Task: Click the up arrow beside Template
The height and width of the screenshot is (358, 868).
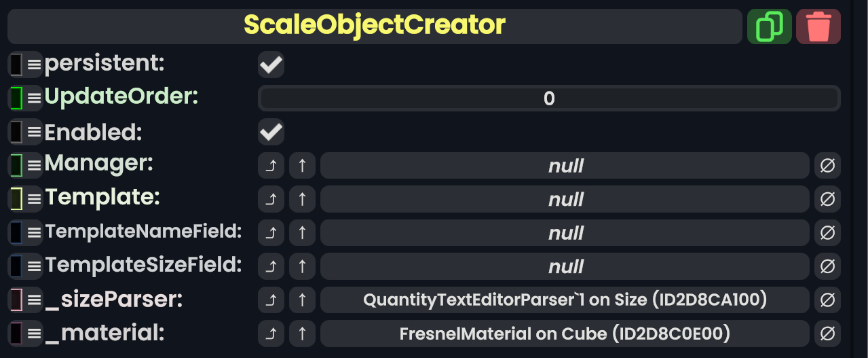Action: (x=302, y=199)
